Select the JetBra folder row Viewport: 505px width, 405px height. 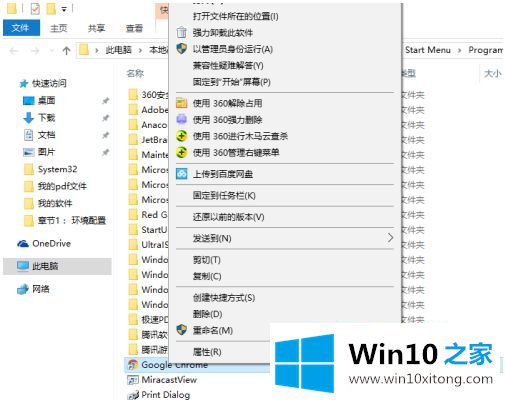point(148,140)
